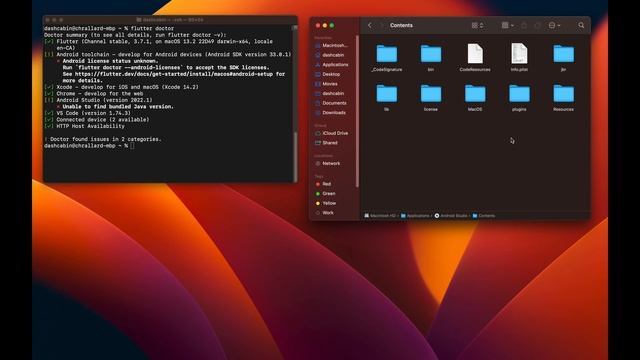Click the Share toolbar icon in Finder
The height and width of the screenshot is (360, 640).
[x=524, y=25]
